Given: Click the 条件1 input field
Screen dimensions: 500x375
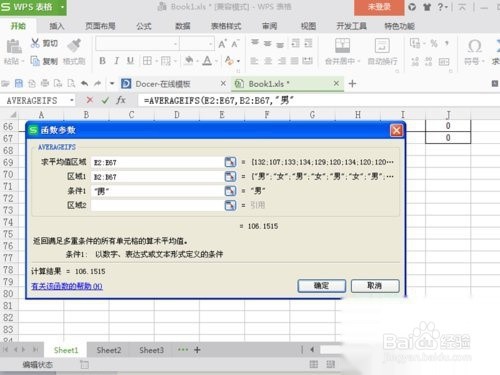Looking at the screenshot, I should (157, 191).
